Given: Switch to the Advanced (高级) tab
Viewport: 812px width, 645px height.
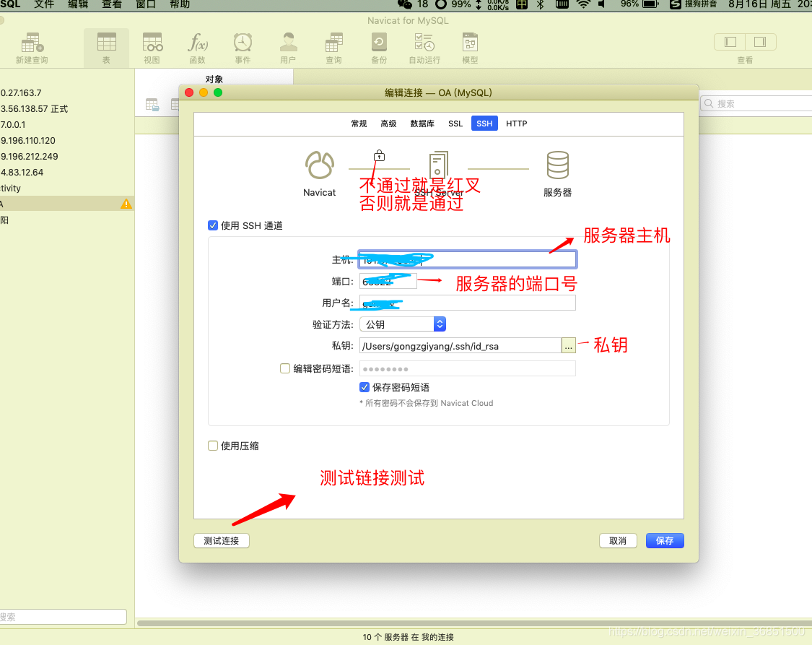Looking at the screenshot, I should coord(388,124).
